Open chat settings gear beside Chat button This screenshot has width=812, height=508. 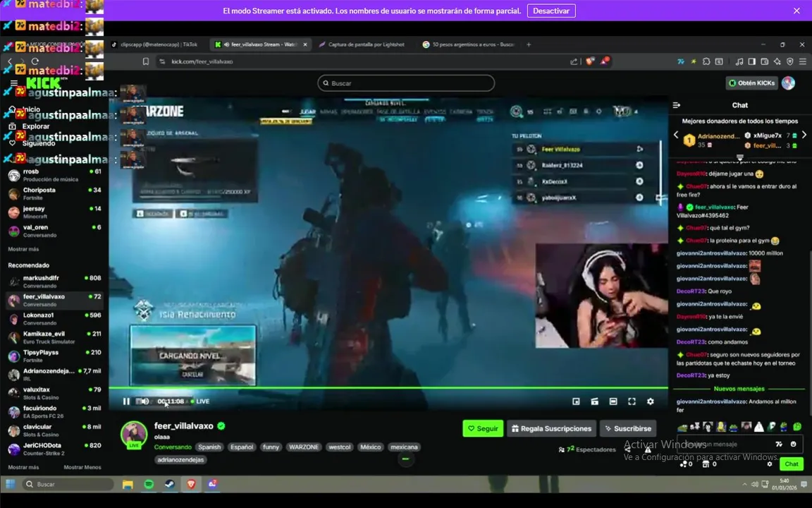770,464
